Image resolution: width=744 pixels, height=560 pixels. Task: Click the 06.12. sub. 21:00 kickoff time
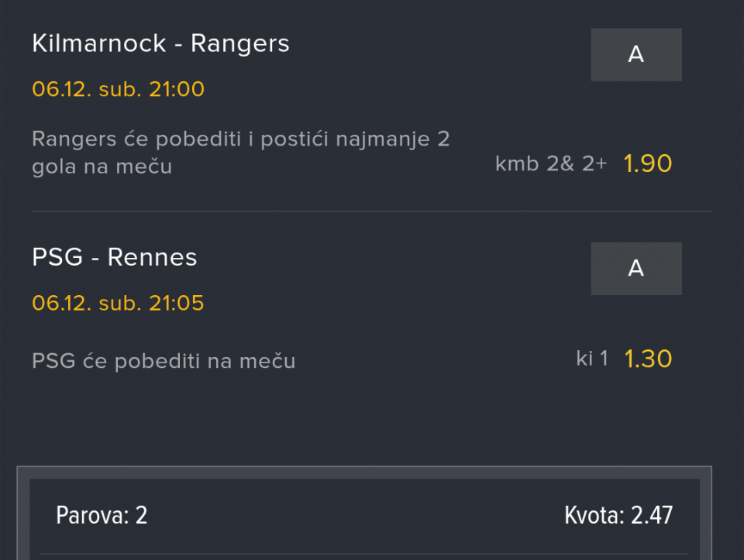118,89
